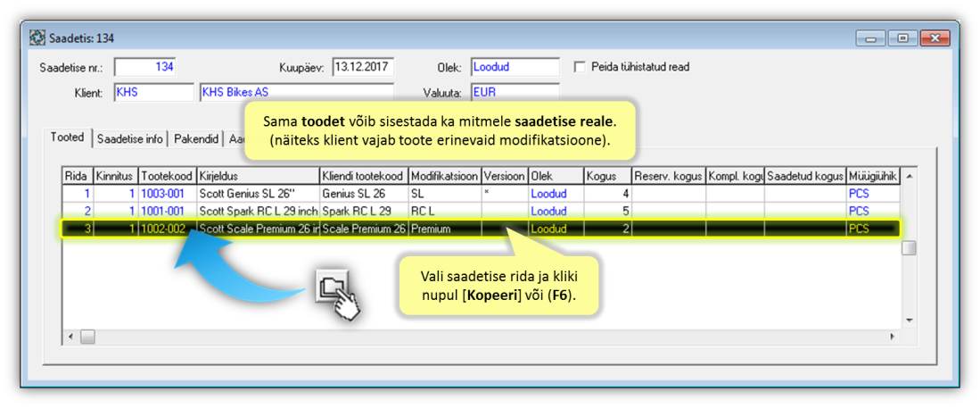
Task: Click the Olek field showing Loodud
Action: 515,67
